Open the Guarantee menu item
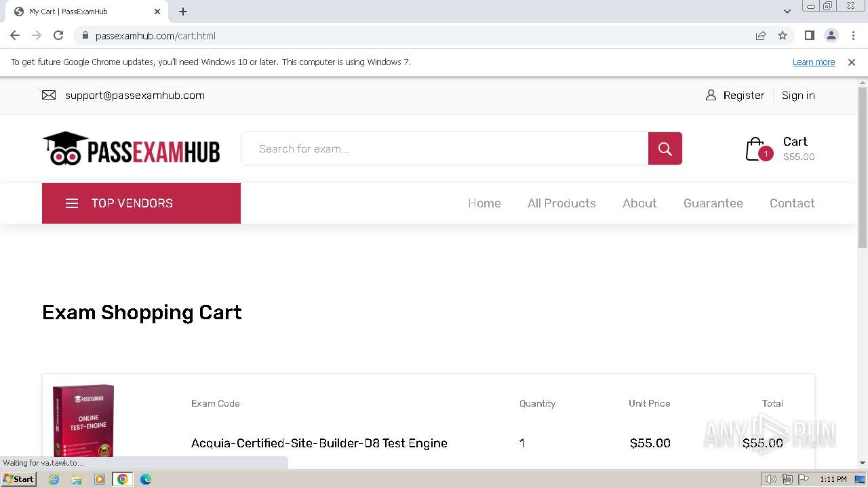Image resolution: width=868 pixels, height=488 pixels. pyautogui.click(x=713, y=203)
